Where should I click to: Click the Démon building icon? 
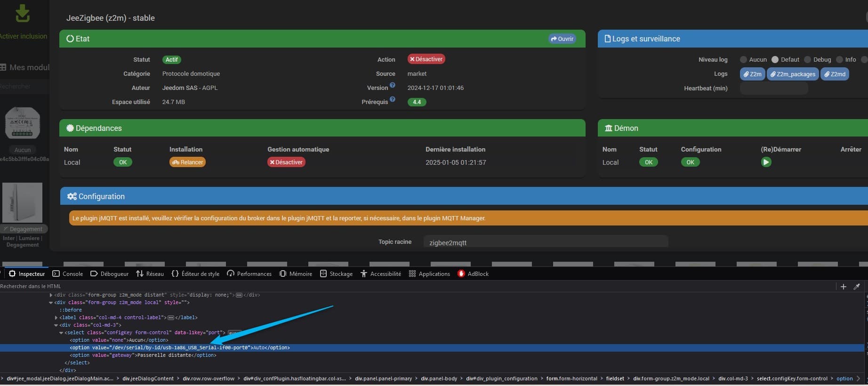pyautogui.click(x=609, y=128)
